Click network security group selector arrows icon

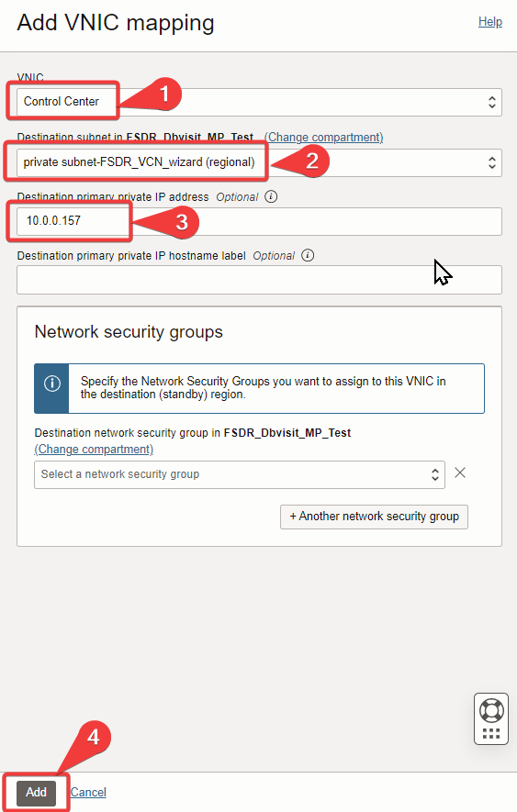[x=435, y=474]
